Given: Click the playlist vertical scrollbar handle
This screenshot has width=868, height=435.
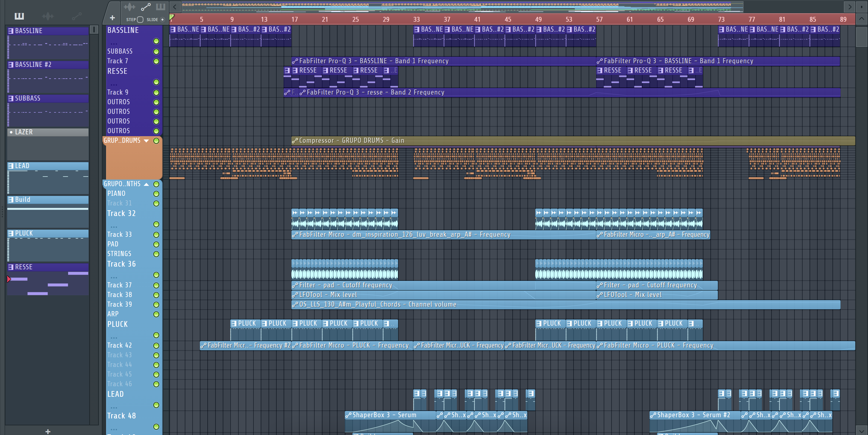Looking at the screenshot, I should pyautogui.click(x=861, y=36).
